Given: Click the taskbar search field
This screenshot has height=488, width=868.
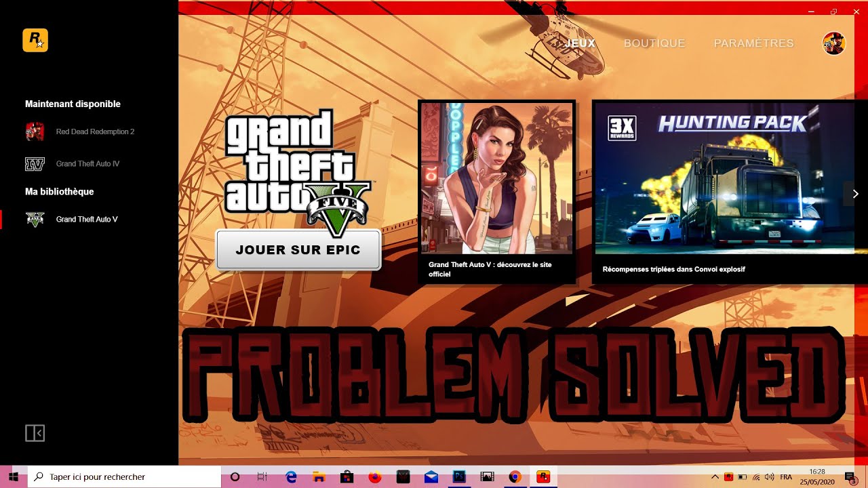Looking at the screenshot, I should point(124,476).
